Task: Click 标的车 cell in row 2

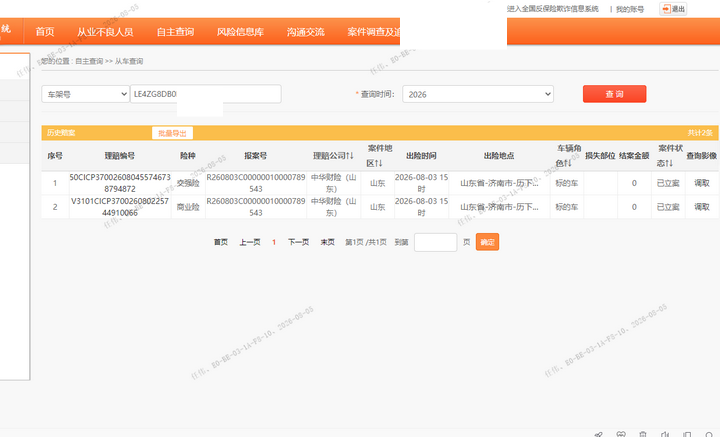Action: click(x=567, y=207)
